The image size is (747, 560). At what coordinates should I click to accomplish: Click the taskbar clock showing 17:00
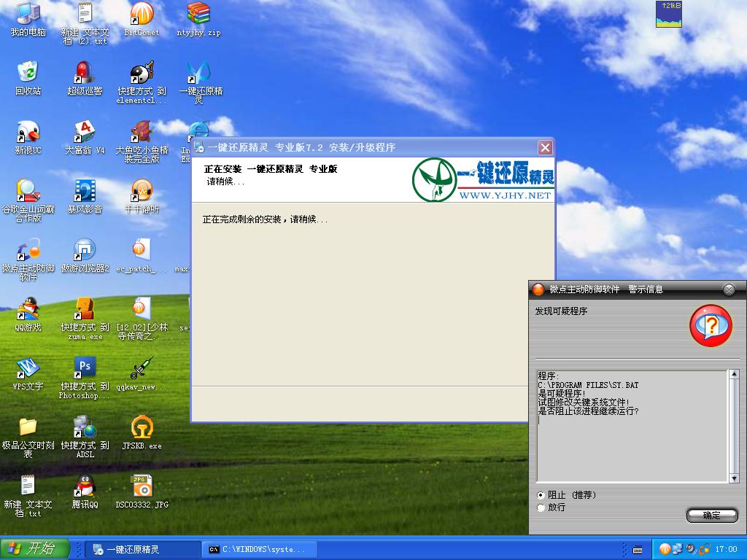pos(726,549)
